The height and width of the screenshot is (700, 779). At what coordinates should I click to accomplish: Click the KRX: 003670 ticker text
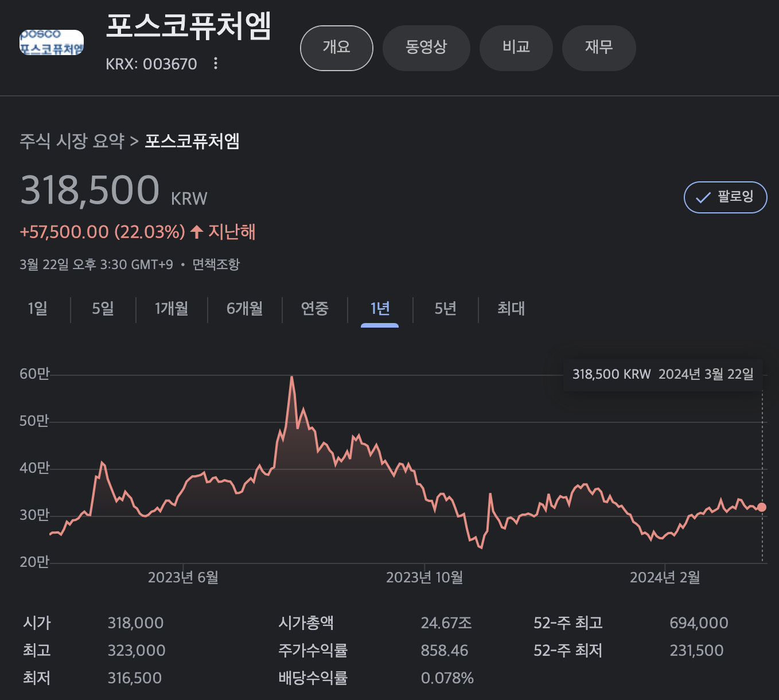(x=151, y=64)
